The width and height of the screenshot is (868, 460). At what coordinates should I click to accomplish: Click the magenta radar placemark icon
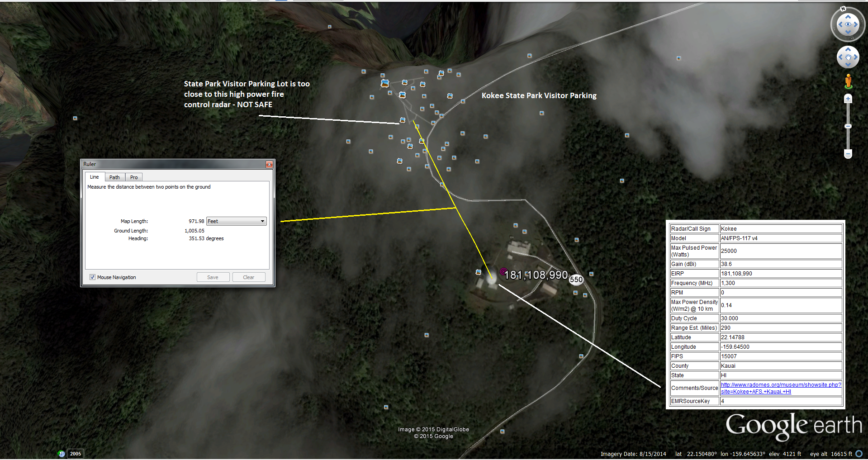coord(503,271)
